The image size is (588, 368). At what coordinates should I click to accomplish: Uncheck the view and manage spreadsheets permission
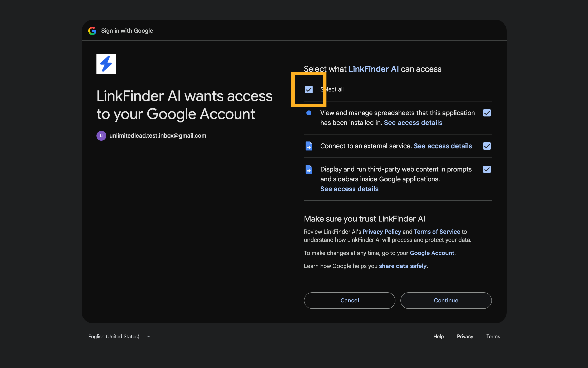[x=487, y=113]
